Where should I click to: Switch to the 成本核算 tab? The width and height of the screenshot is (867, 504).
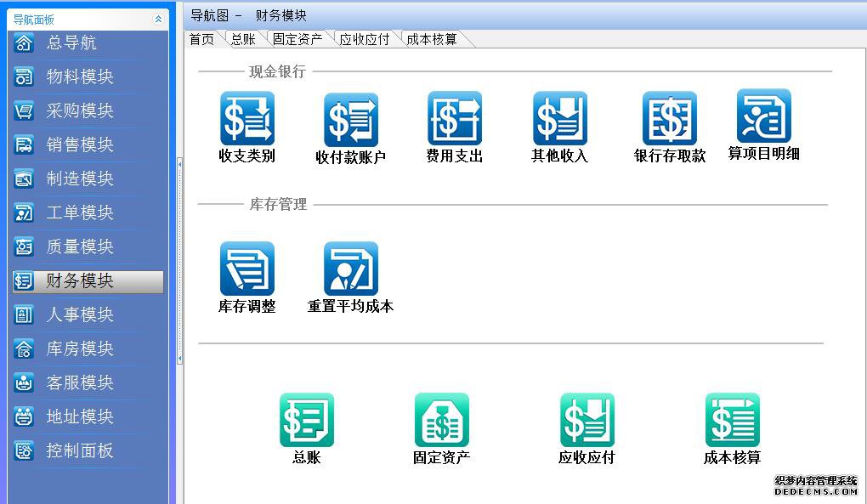coord(432,39)
